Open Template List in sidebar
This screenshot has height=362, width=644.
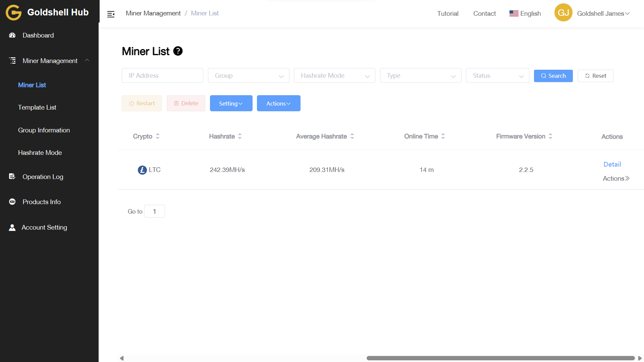[x=37, y=108]
